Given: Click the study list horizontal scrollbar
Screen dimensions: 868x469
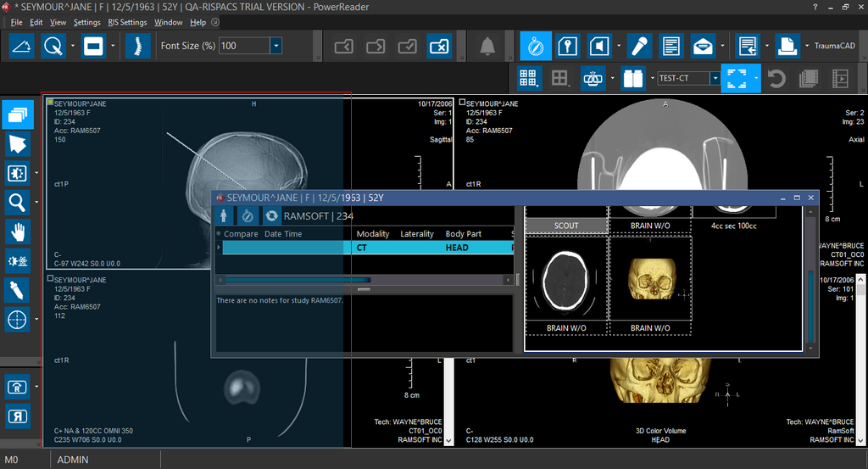Looking at the screenshot, I should 297,280.
